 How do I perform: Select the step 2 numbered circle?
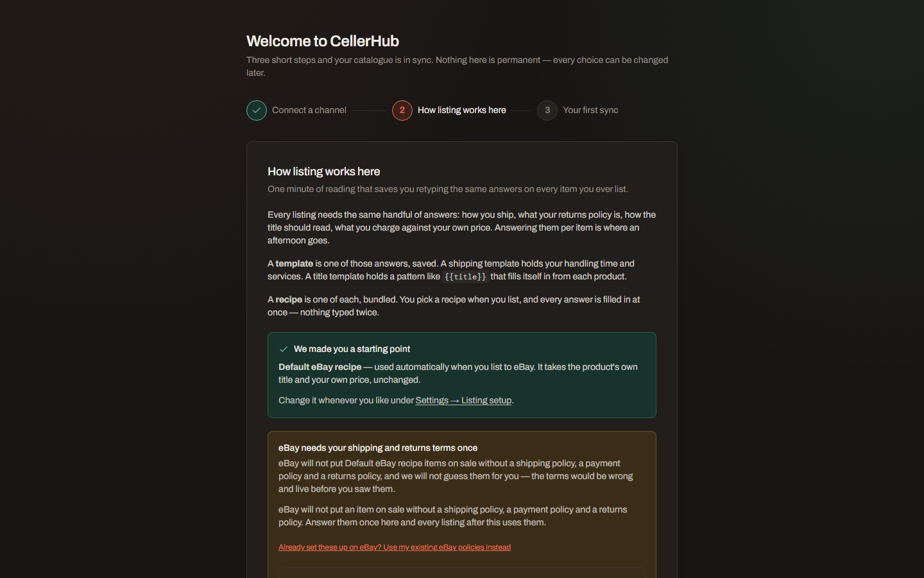[x=402, y=110]
